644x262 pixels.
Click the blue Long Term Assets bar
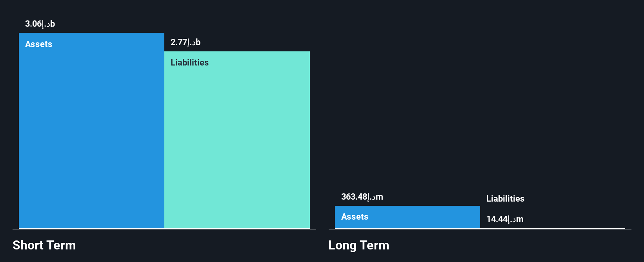(408, 217)
